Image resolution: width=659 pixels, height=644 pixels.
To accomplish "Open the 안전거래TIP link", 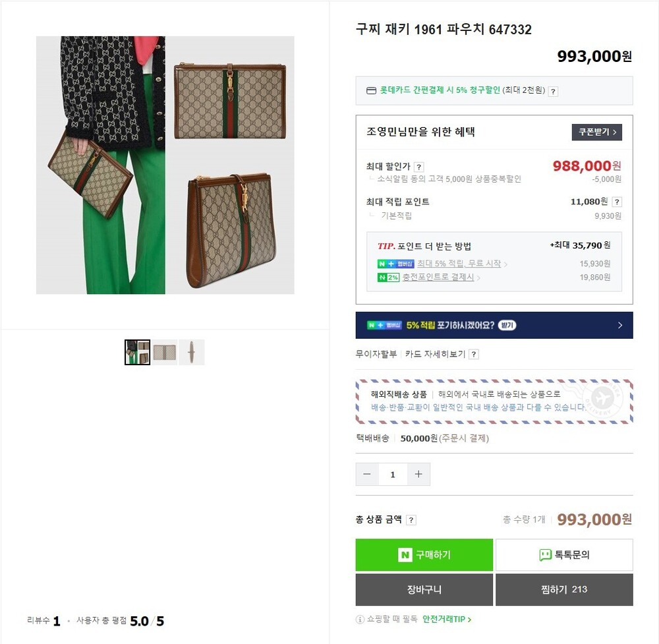I will pyautogui.click(x=447, y=619).
